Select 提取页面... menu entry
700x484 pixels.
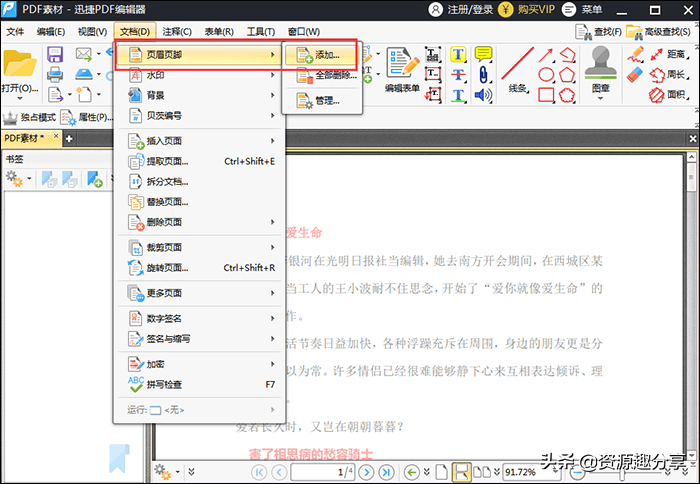pyautogui.click(x=199, y=162)
